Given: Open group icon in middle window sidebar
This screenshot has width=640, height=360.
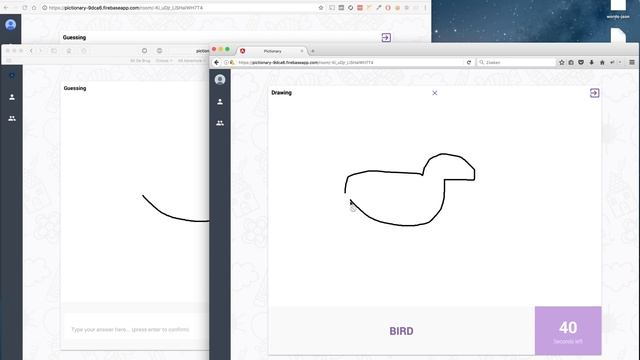Looking at the screenshot, I should (12, 118).
